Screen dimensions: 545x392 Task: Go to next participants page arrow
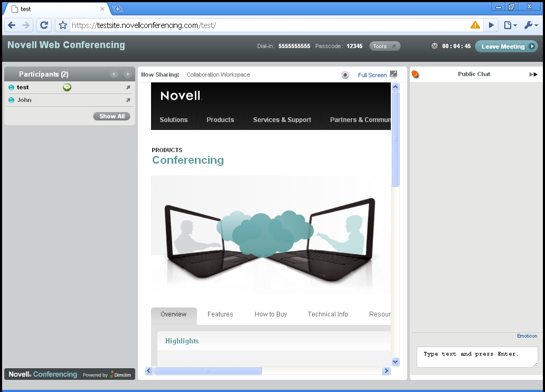[x=128, y=74]
